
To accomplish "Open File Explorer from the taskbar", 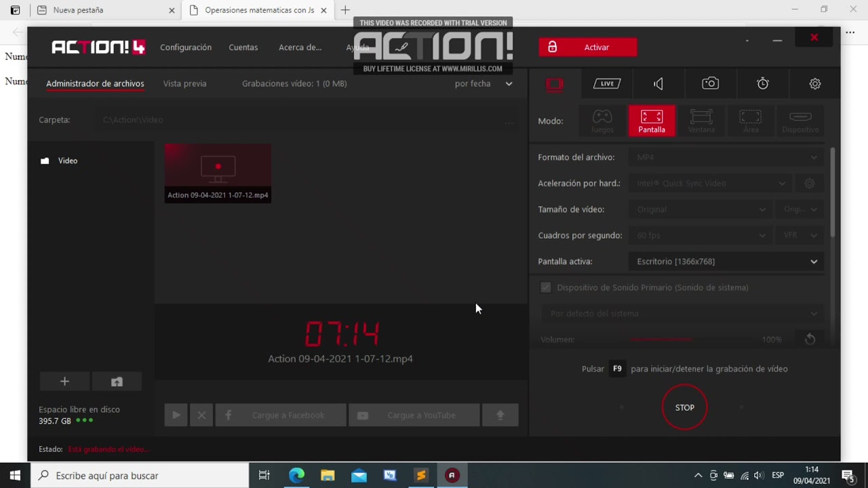I will tap(328, 475).
